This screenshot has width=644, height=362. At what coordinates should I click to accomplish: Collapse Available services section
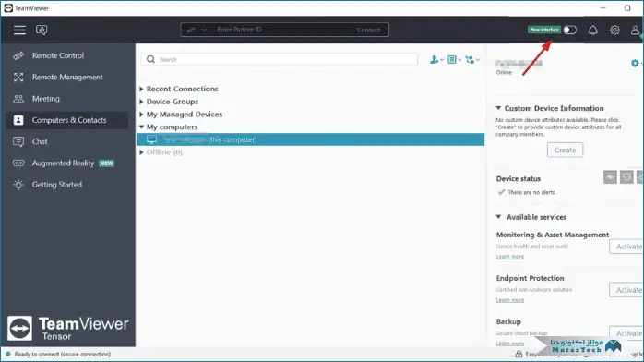pyautogui.click(x=498, y=216)
